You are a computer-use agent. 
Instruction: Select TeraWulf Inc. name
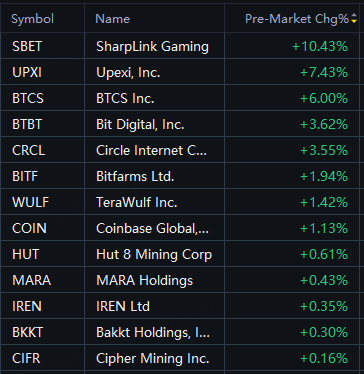click(x=137, y=202)
